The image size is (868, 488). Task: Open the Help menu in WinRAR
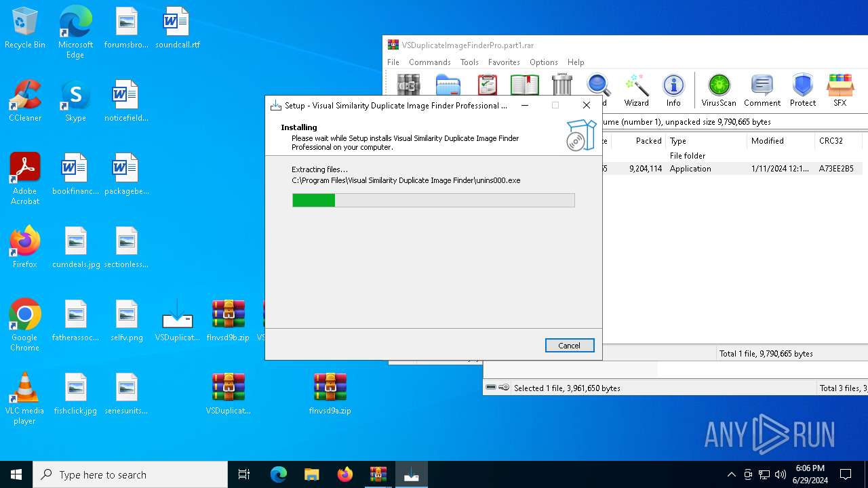click(576, 62)
